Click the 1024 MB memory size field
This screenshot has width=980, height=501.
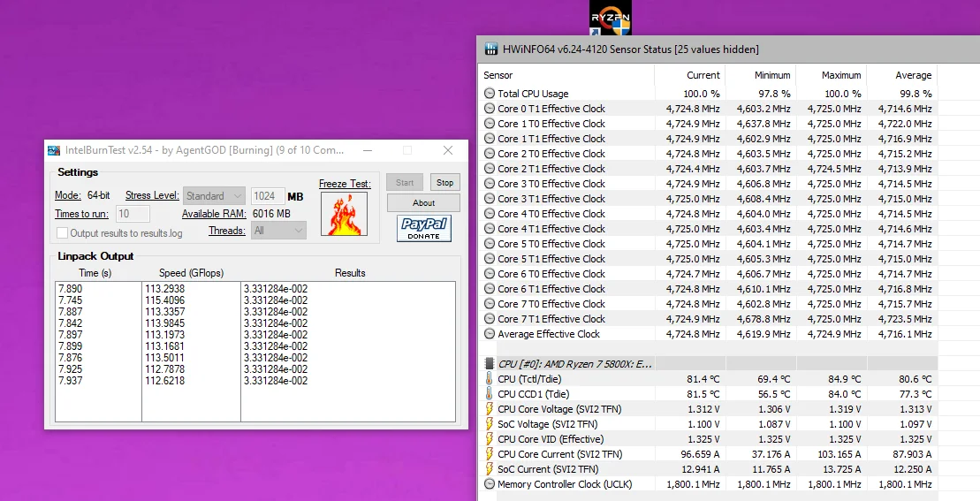(268, 196)
